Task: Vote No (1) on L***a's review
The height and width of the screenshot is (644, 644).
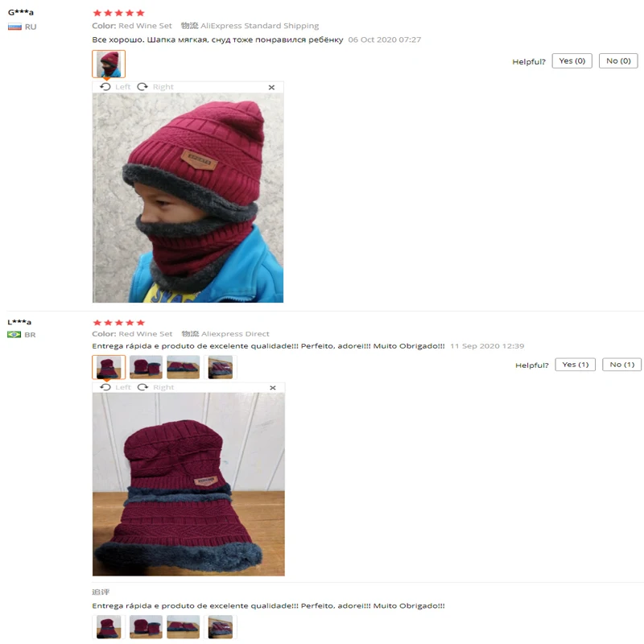Action: 621,365
